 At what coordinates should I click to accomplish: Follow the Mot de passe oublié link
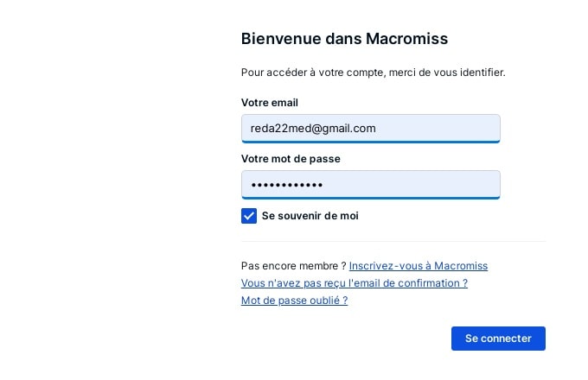coord(294,301)
